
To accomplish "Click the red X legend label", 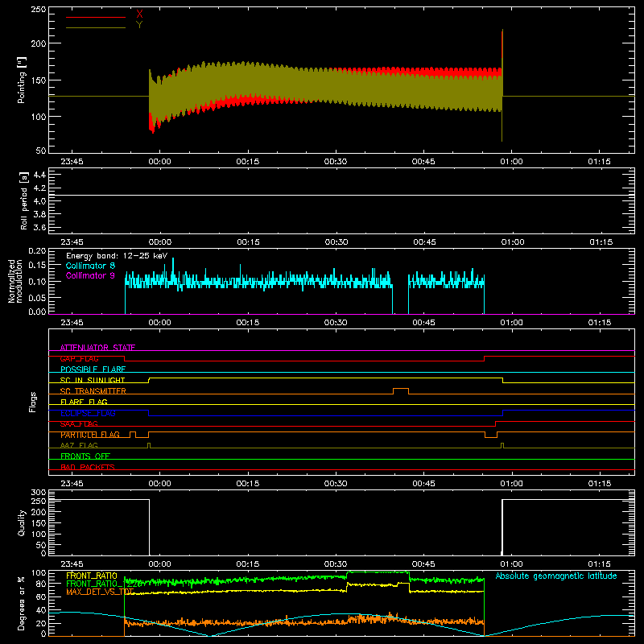I will (x=139, y=14).
